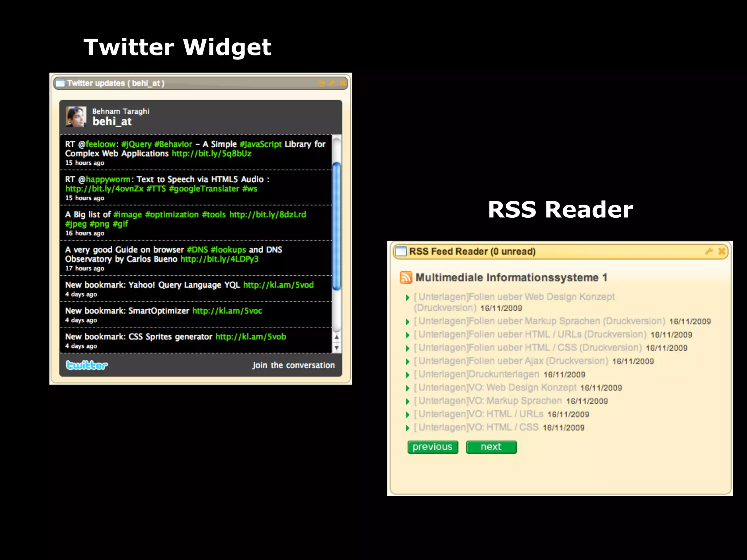
Task: Open feed item [Unterlagen]Druckunterlagen
Action: (476, 374)
